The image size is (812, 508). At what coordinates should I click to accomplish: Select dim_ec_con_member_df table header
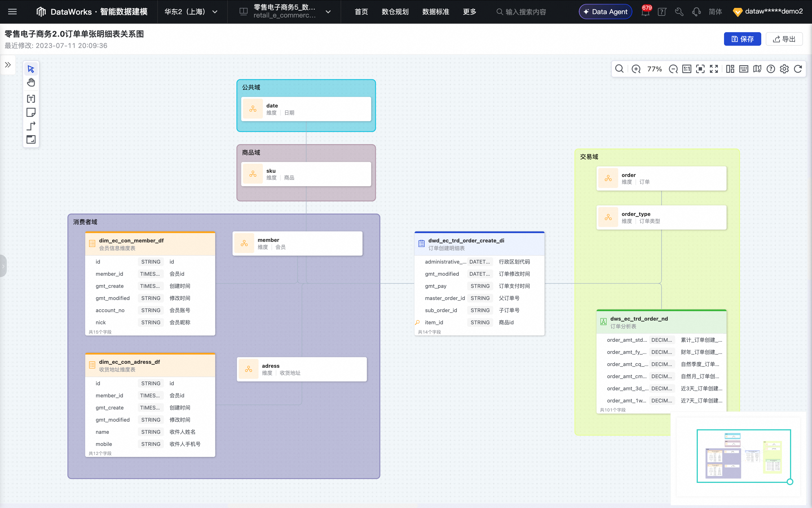tap(150, 244)
